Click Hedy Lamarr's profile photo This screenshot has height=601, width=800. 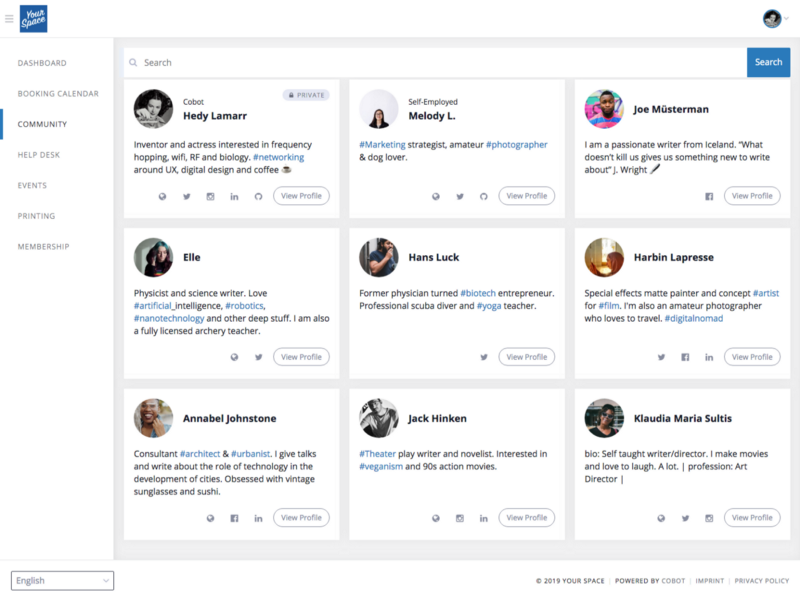153,109
